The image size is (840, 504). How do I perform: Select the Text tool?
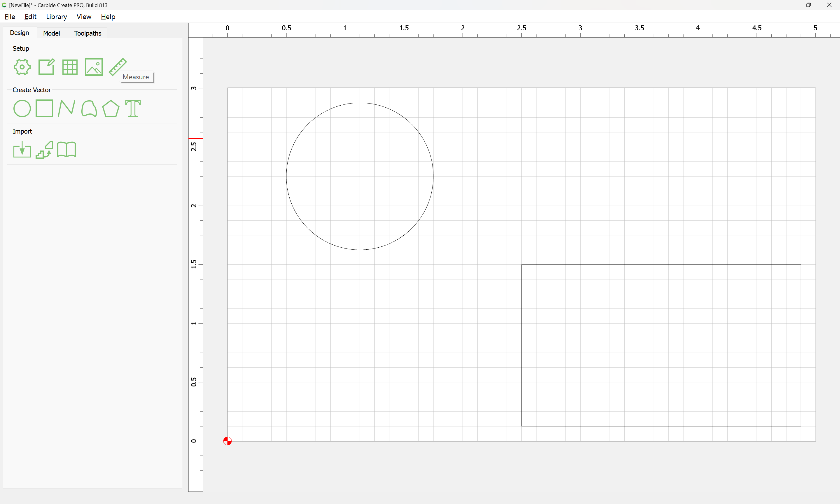(133, 108)
